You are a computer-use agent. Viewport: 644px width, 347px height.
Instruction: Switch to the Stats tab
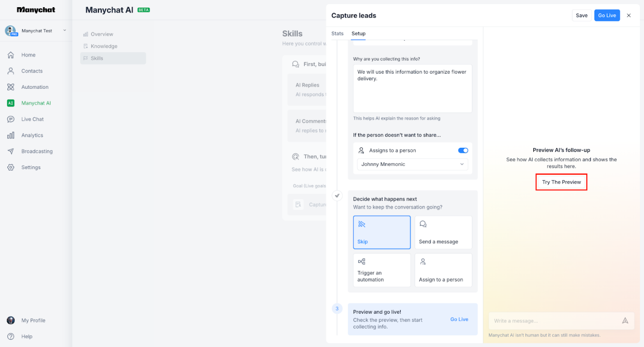337,33
